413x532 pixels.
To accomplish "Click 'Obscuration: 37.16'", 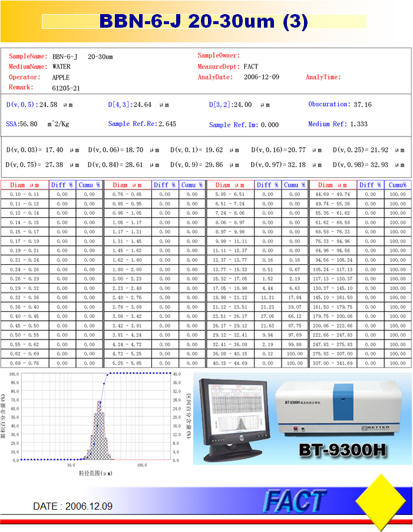I will pos(340,104).
